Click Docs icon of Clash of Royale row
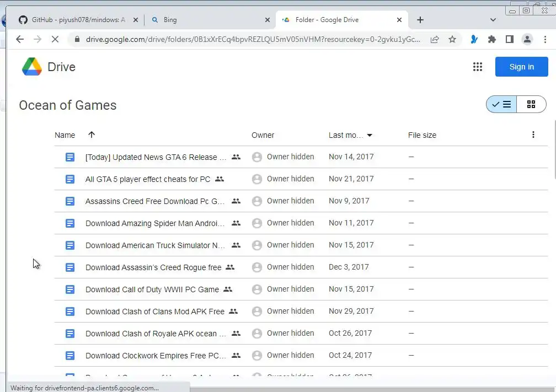Screen dimensions: 556x392 point(70,334)
